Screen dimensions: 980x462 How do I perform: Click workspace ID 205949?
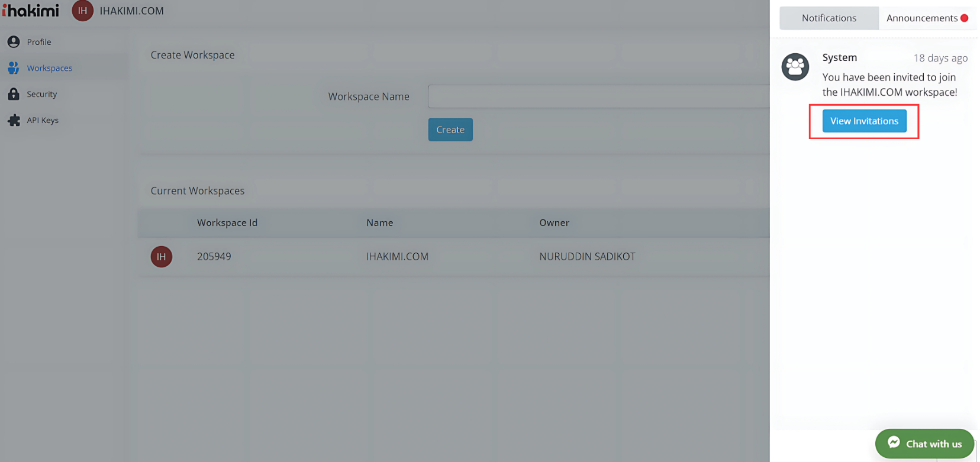click(214, 257)
